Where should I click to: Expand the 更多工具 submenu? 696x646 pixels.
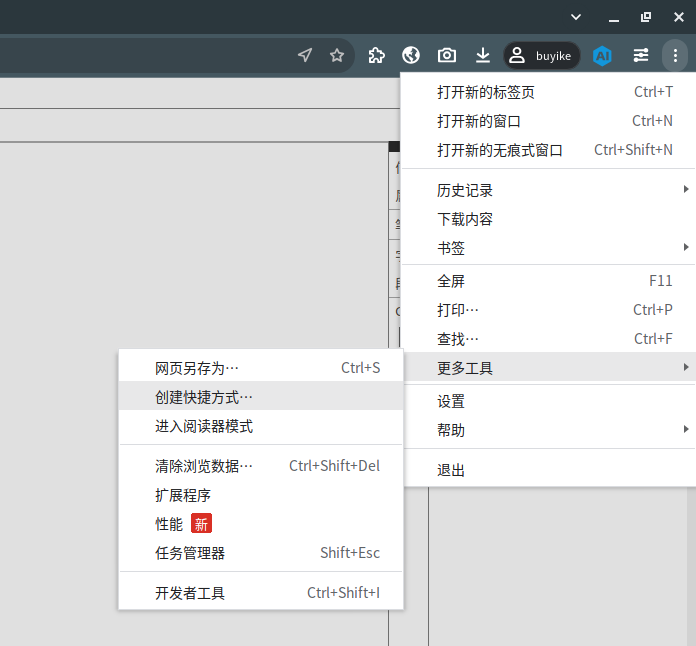coord(549,368)
